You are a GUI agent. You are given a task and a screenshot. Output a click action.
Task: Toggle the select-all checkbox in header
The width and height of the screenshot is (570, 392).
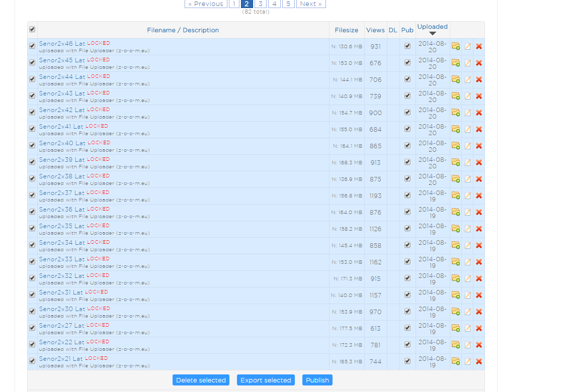click(x=32, y=30)
